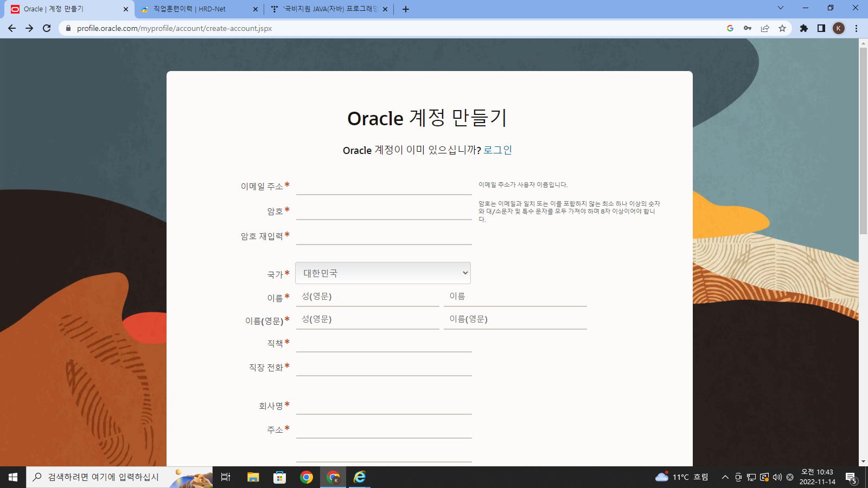868x488 pixels.
Task: Focus the 직장 전화 phone field
Action: click(x=384, y=367)
